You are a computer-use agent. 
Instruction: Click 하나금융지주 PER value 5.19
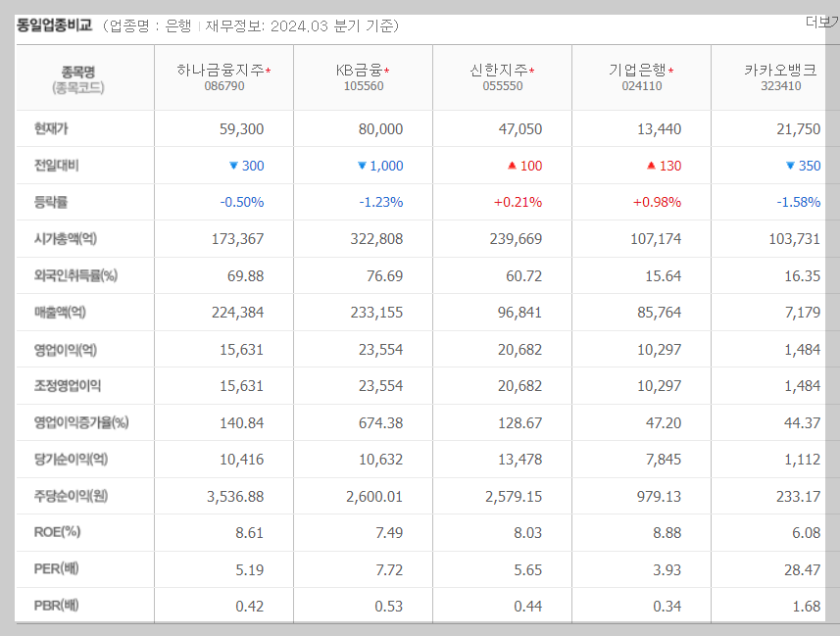[x=250, y=569]
